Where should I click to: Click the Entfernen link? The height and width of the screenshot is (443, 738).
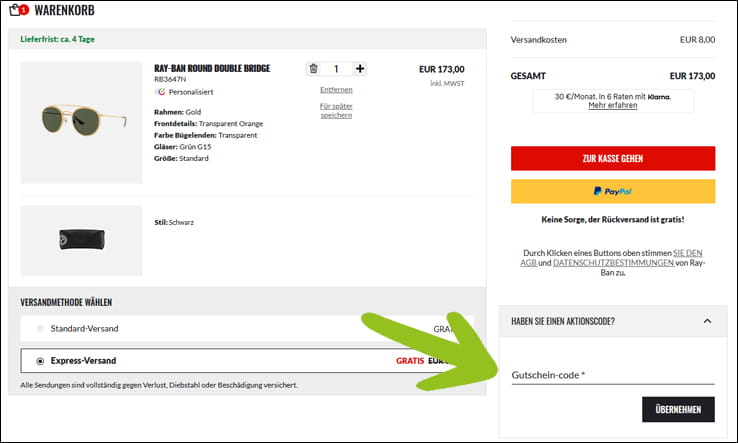(336, 89)
